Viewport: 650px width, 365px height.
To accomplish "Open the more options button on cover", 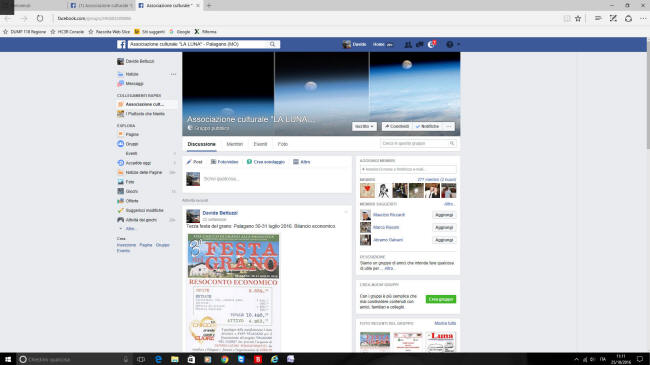I will tap(449, 126).
